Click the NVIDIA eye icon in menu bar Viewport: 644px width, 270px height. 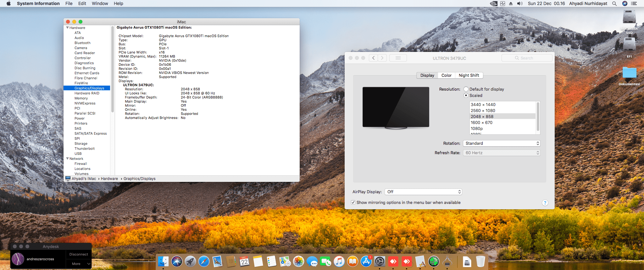(x=494, y=3)
